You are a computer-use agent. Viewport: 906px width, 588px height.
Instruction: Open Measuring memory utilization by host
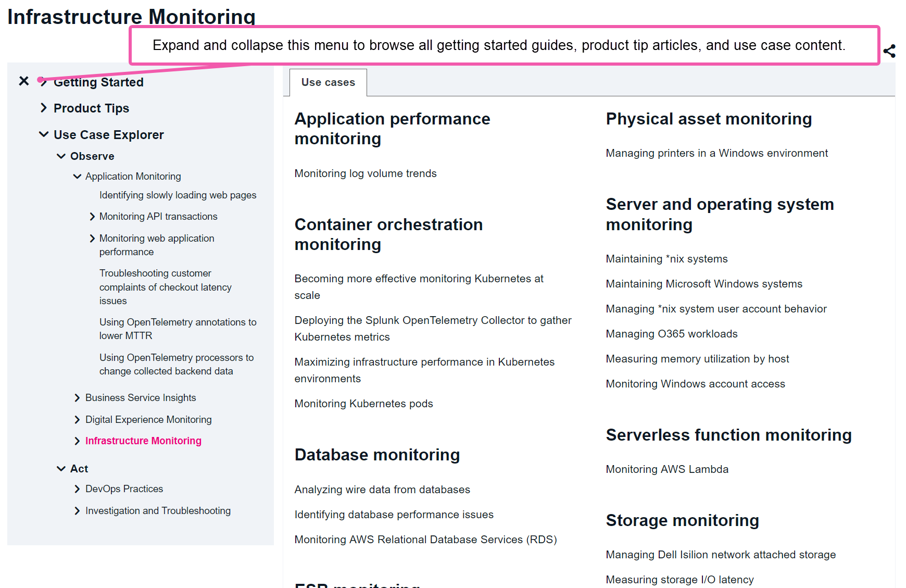pos(697,359)
